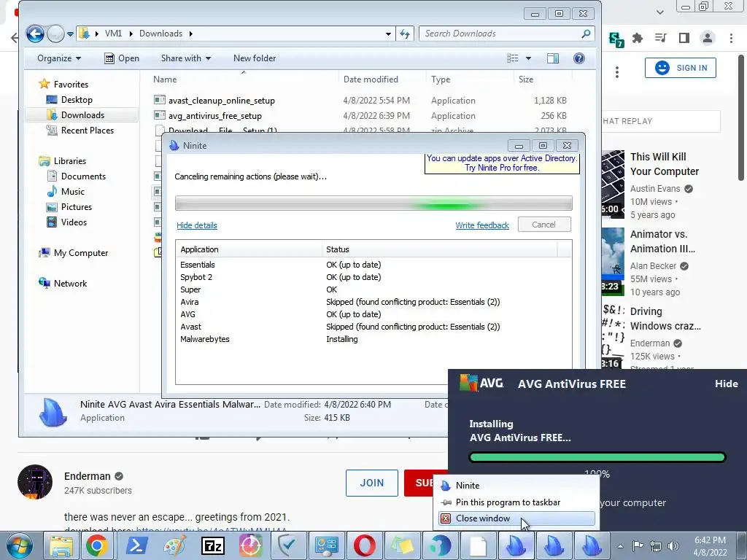Screen dimensions: 747x560
Task: Open the YouTube page's three-dot settings menu
Action: pos(617,72)
